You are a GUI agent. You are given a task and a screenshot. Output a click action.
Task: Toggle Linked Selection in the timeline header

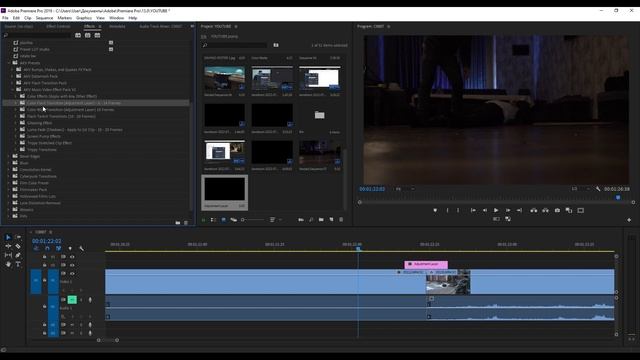(58, 248)
